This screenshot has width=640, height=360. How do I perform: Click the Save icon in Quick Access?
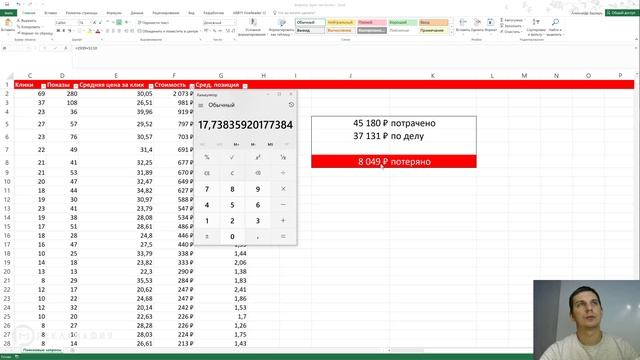click(7, 4)
